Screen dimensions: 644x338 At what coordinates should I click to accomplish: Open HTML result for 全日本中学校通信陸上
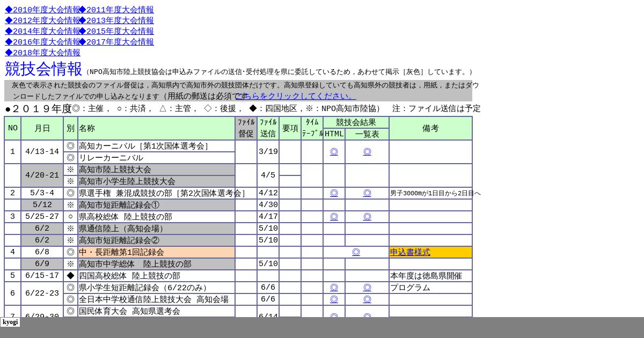(334, 299)
